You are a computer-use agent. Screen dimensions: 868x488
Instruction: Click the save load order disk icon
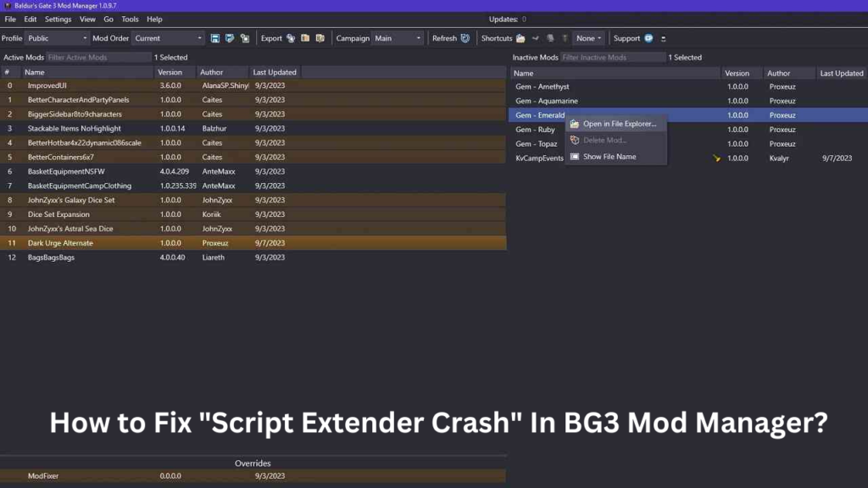tap(215, 38)
